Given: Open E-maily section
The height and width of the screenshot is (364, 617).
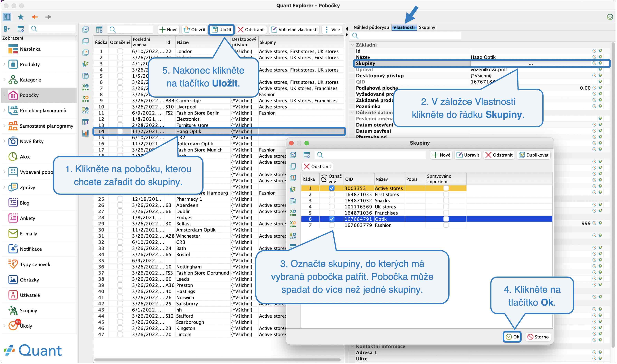Looking at the screenshot, I should 28,234.
